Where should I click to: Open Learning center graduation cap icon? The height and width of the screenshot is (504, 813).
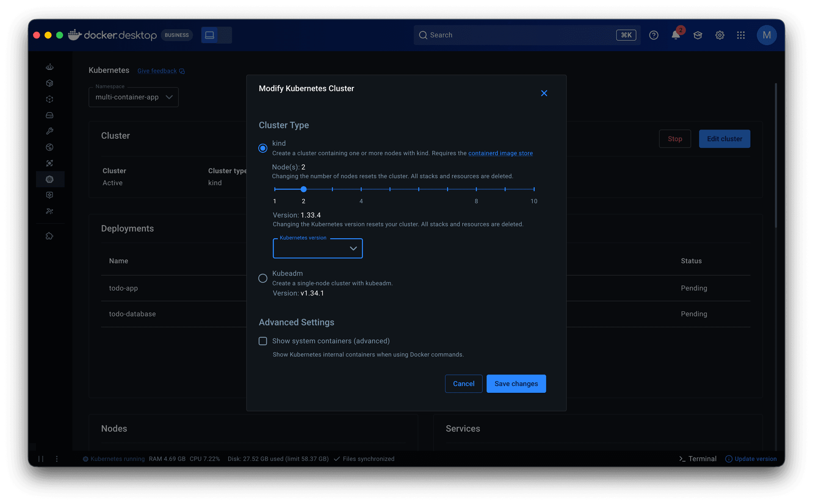point(698,35)
